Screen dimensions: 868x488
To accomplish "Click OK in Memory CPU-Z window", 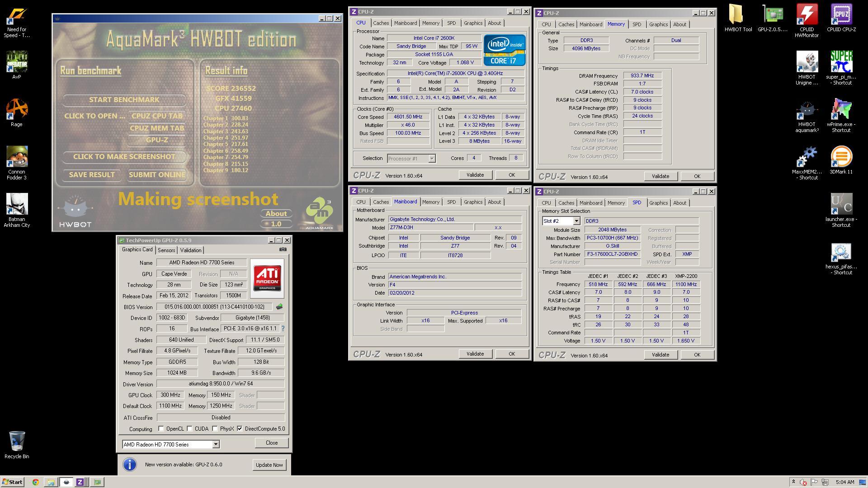I will click(697, 176).
